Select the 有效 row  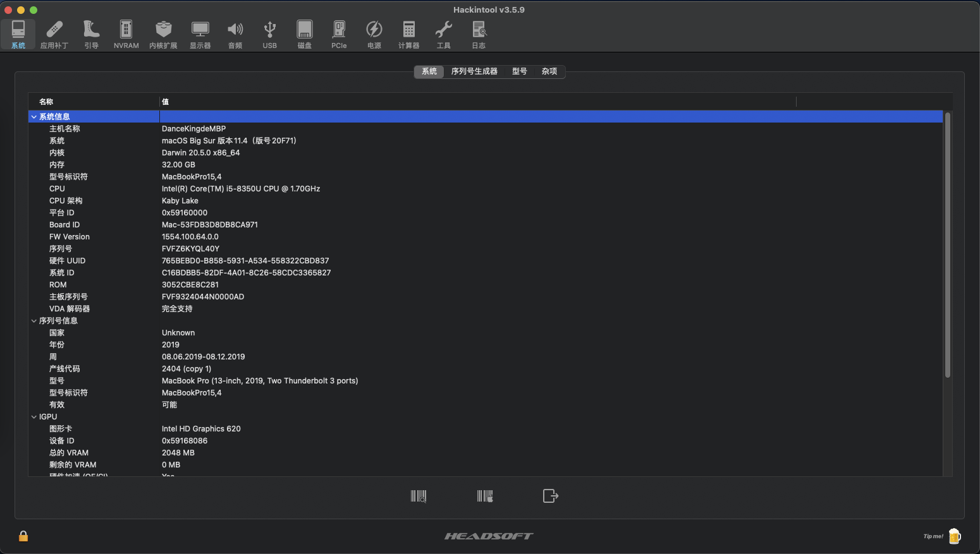click(486, 405)
